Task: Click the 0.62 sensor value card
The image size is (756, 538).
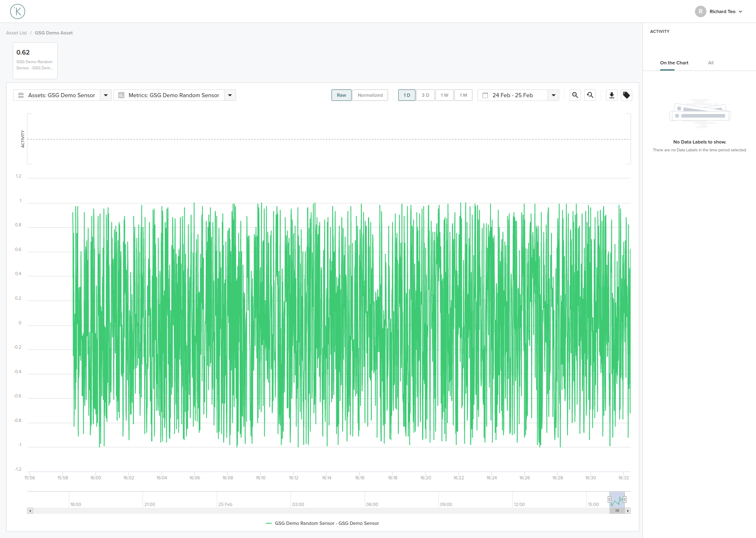Action: coord(35,60)
